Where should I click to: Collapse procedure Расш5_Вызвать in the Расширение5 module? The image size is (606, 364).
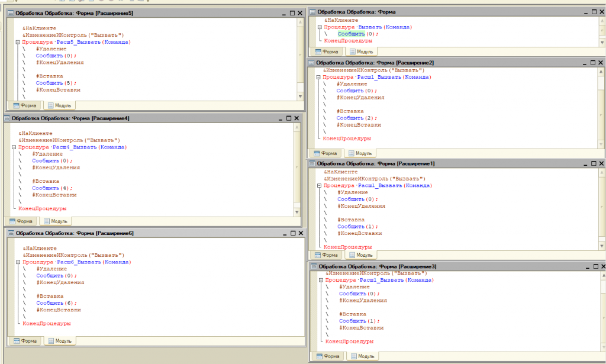pos(17,43)
